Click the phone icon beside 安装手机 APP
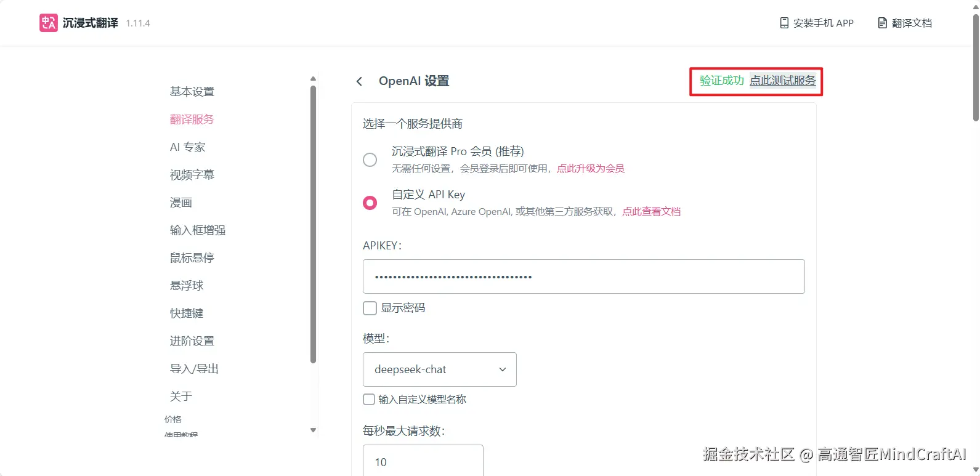This screenshot has width=980, height=476. pyautogui.click(x=784, y=23)
